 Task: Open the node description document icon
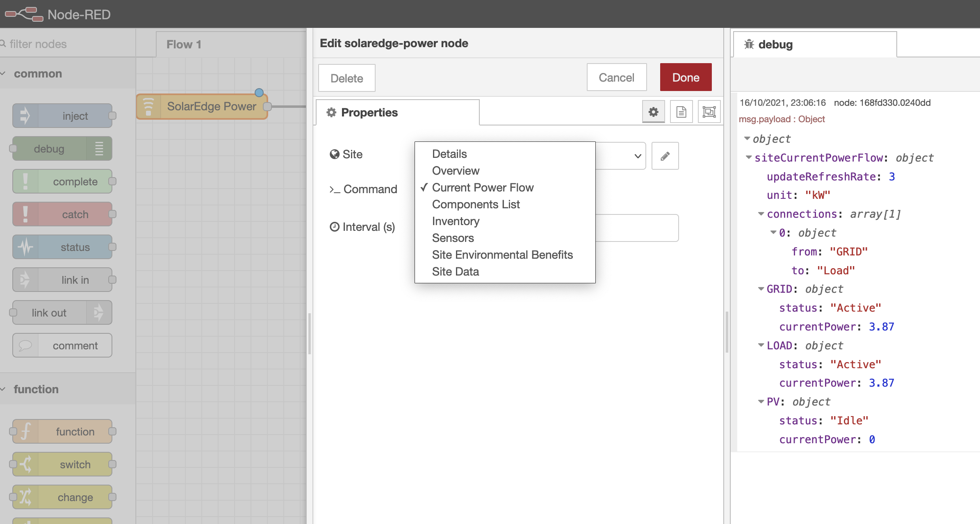coord(681,112)
